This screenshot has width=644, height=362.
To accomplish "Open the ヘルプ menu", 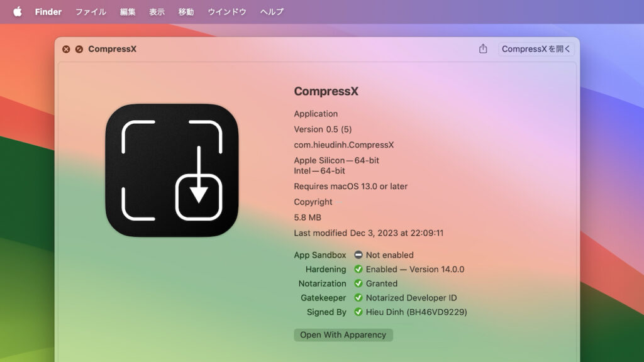I will 272,12.
